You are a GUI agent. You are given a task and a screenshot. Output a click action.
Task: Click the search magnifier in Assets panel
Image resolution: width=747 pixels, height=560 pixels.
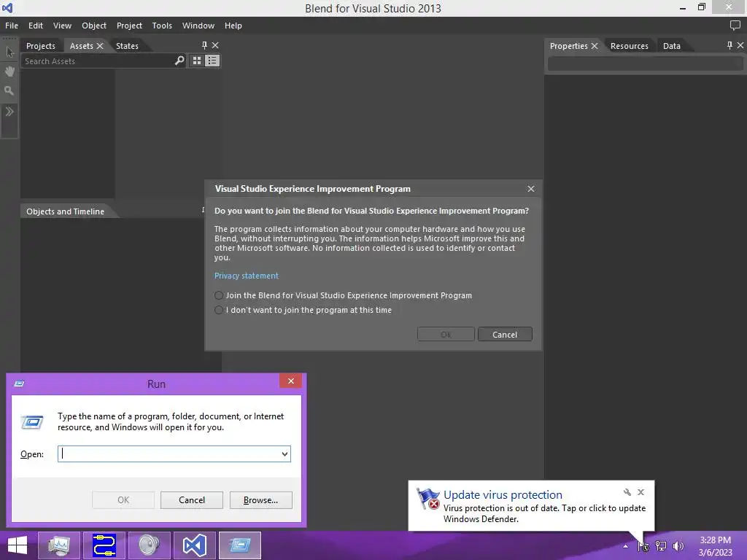[x=179, y=61]
